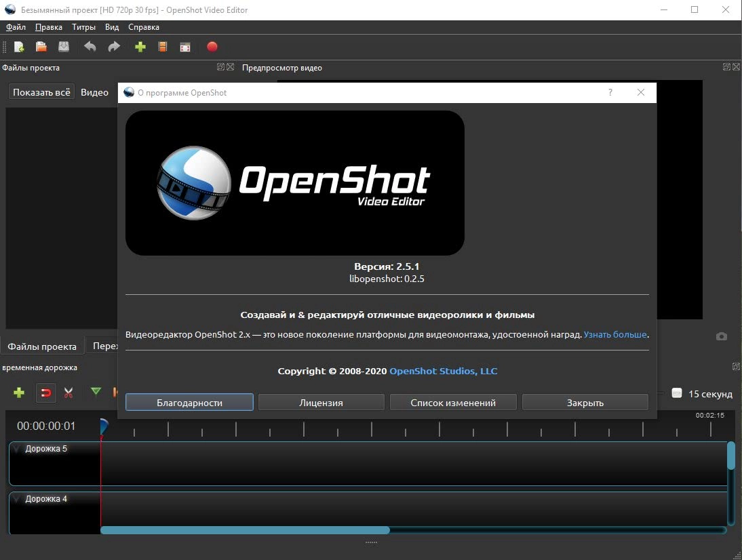The height and width of the screenshot is (560, 742).
Task: Click the preview snapshot camera icon
Action: [x=721, y=336]
